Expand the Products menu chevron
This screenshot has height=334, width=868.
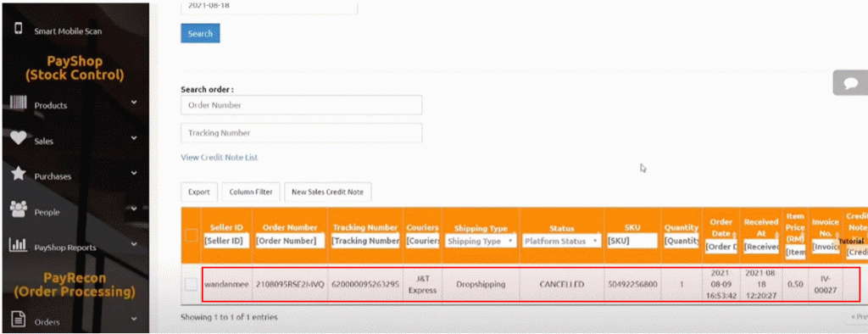pyautogui.click(x=134, y=103)
